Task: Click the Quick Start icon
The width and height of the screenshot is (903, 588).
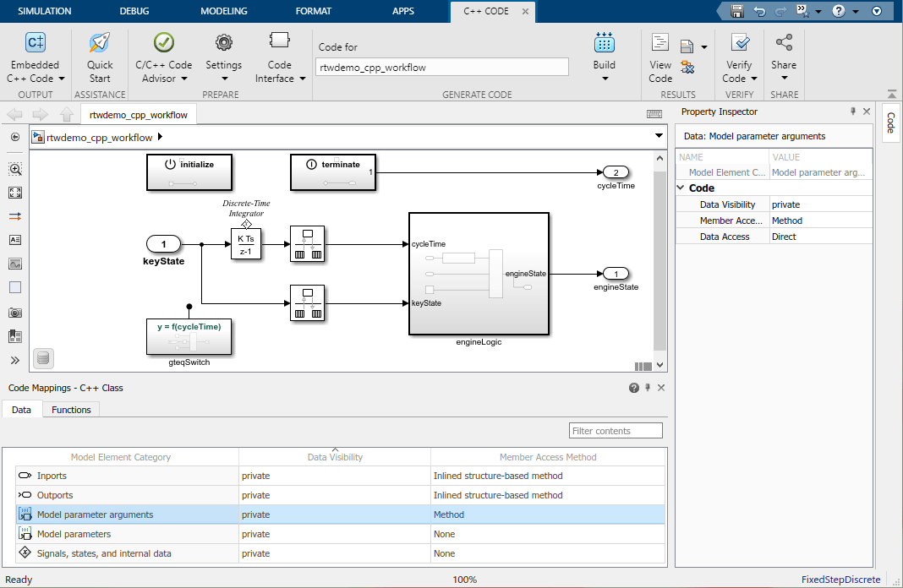Action: coord(100,44)
